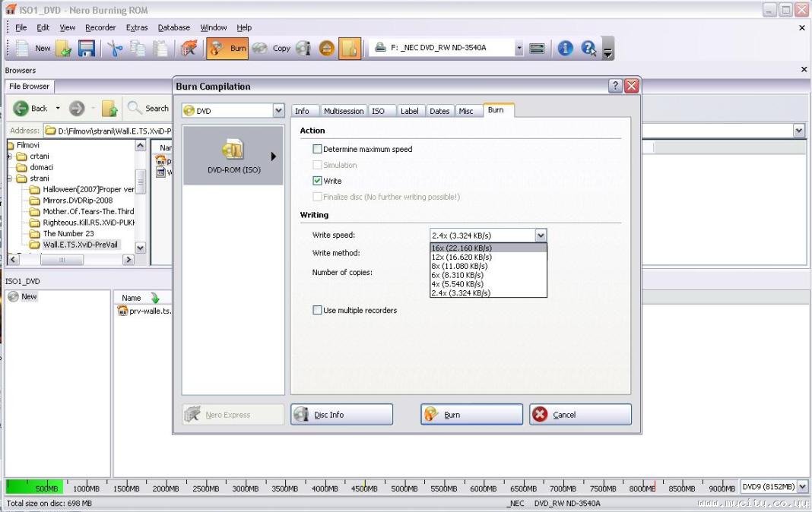The height and width of the screenshot is (512, 812).
Task: Click the green sort arrow beside Name column
Action: click(155, 298)
